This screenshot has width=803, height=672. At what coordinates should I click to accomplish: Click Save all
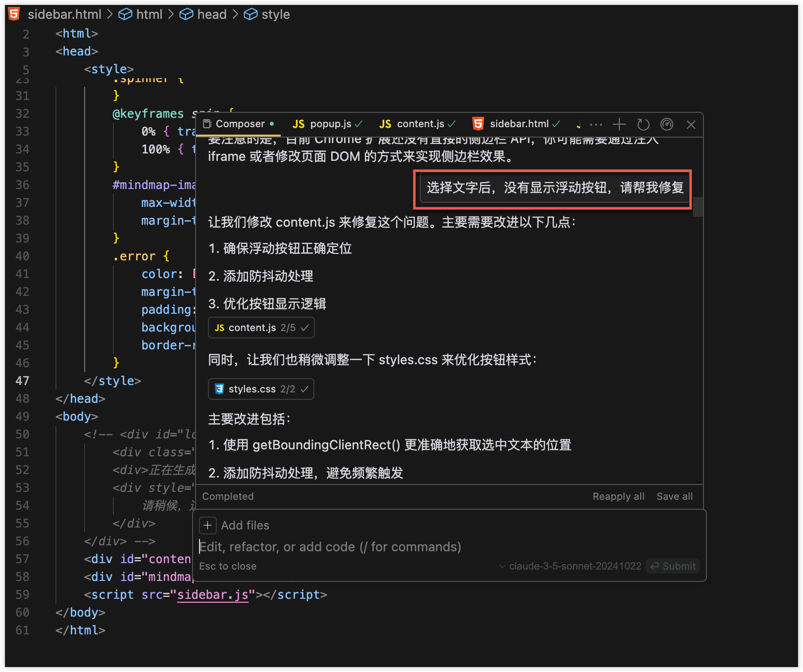pos(674,496)
